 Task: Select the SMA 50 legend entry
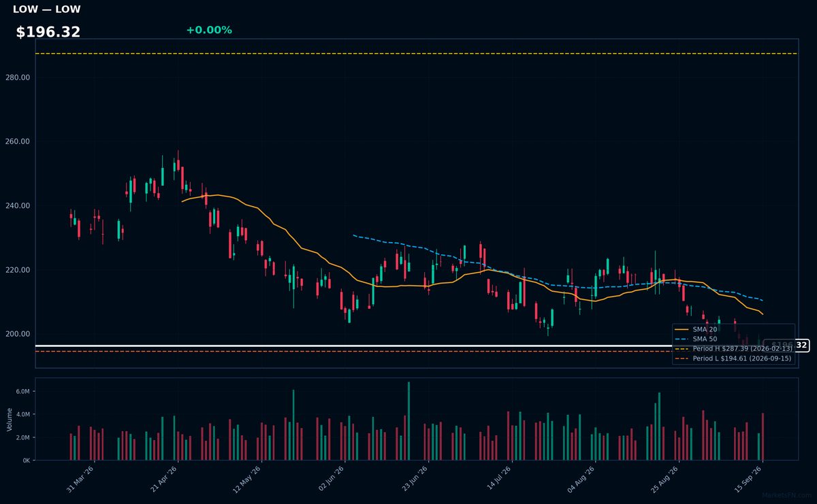(x=696, y=339)
